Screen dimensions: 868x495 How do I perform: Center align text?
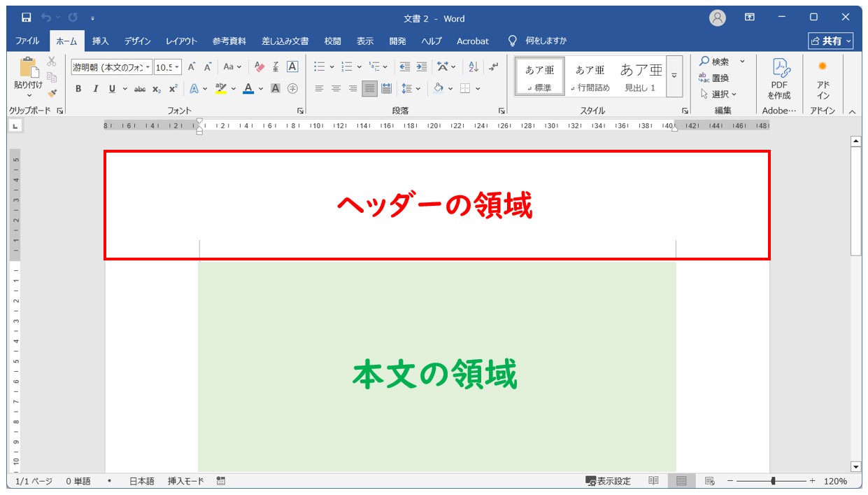(x=336, y=89)
